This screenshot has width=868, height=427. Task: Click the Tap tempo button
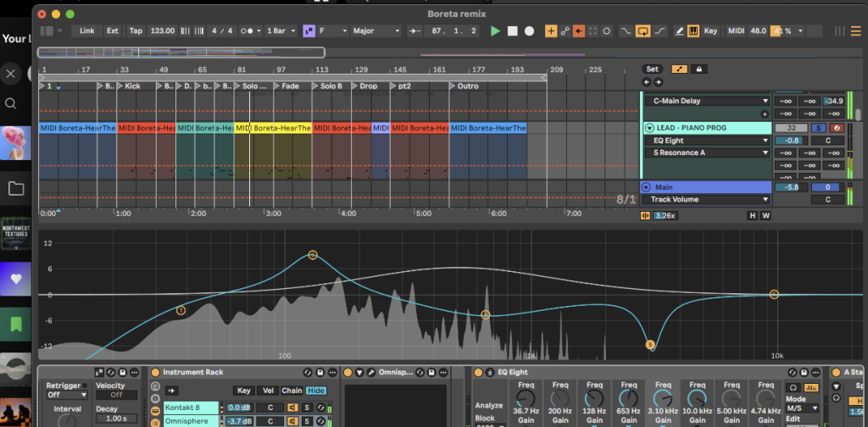pyautogui.click(x=136, y=31)
